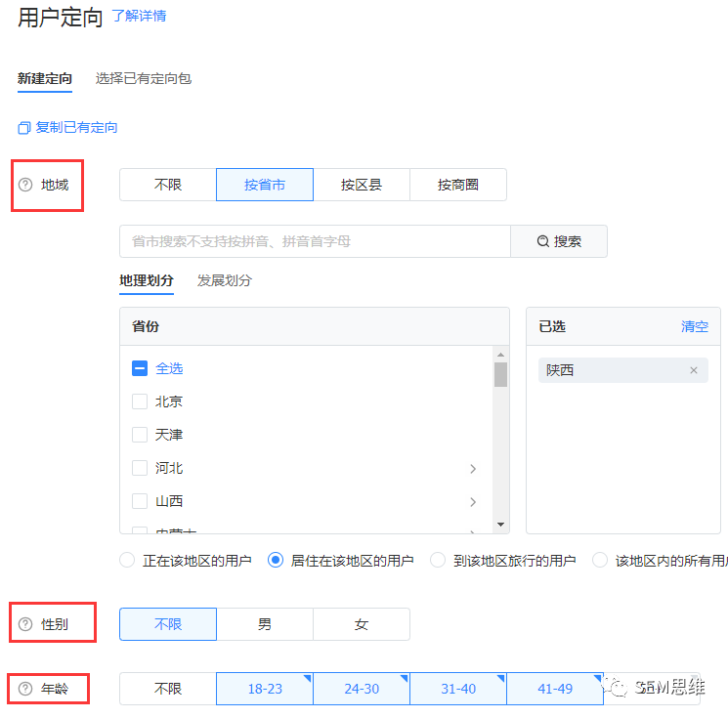728x718 pixels.
Task: Toggle age range 18-23
Action: point(265,689)
